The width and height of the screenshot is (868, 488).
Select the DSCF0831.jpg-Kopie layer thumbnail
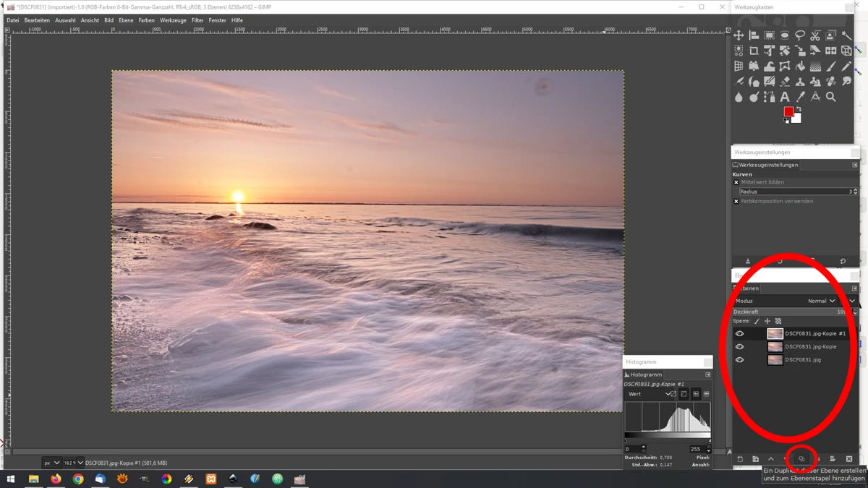(775, 347)
